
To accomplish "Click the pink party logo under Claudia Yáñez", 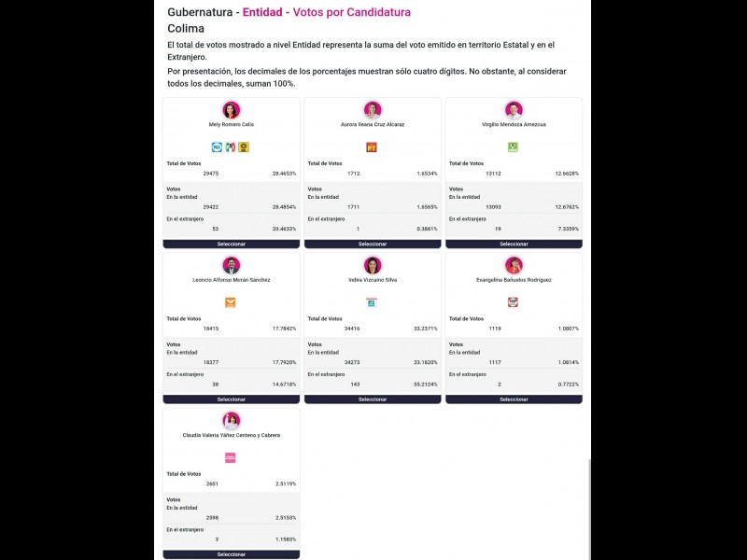I will [231, 457].
